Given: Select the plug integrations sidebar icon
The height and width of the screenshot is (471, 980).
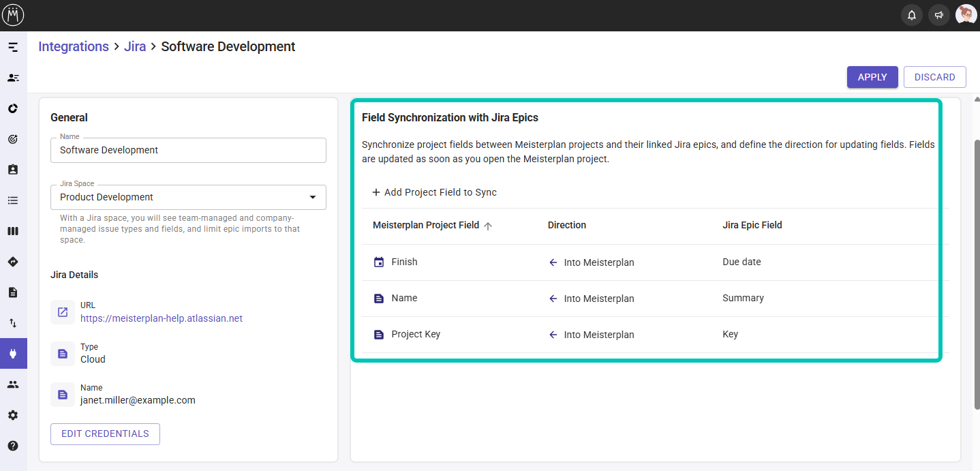Looking at the screenshot, I should coord(13,354).
